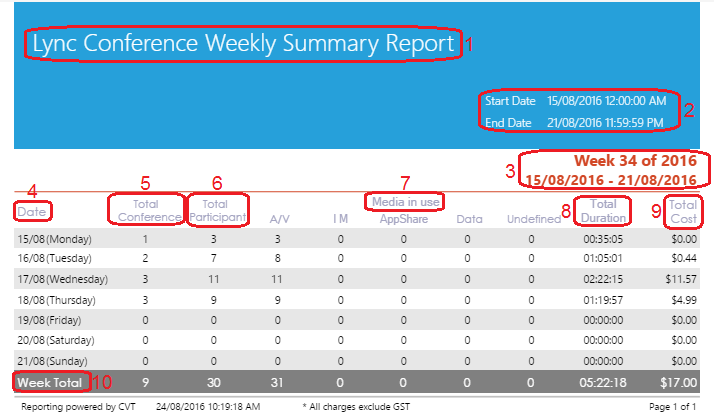The height and width of the screenshot is (419, 714).
Task: Click the Data column header
Action: pos(469,219)
